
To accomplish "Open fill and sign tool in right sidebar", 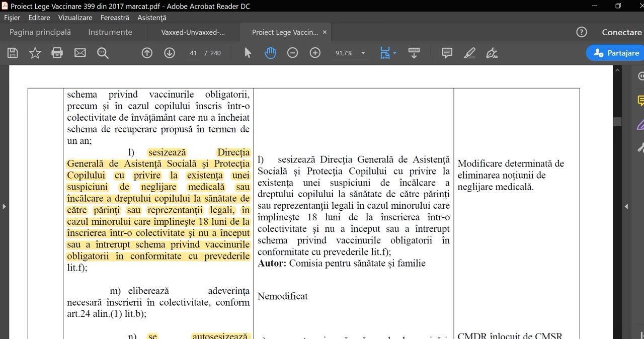I will coord(641,124).
